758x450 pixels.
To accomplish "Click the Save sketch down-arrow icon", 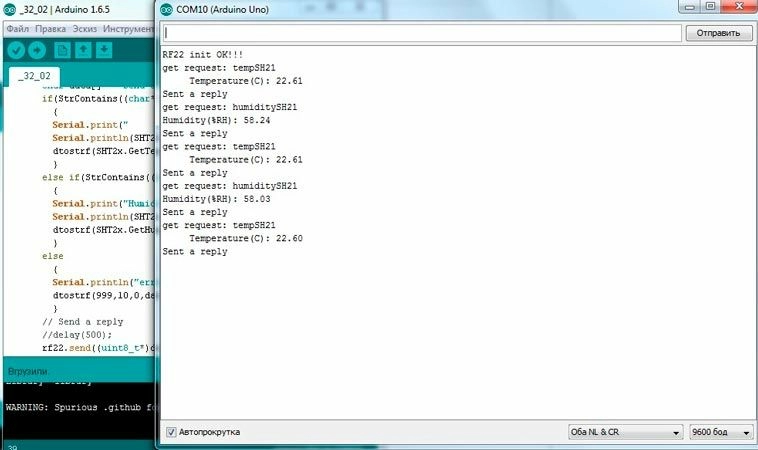I will coord(103,50).
